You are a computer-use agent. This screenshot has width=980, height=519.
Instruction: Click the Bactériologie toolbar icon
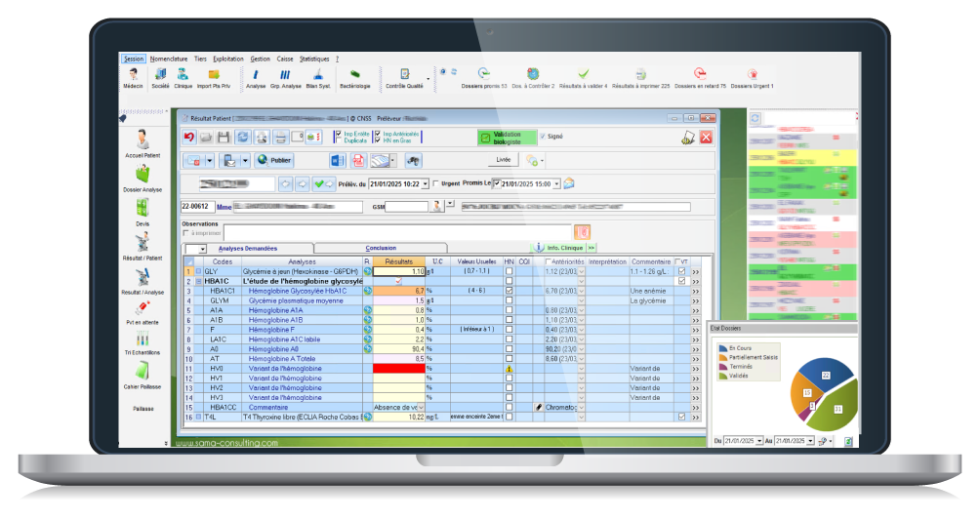coord(353,75)
